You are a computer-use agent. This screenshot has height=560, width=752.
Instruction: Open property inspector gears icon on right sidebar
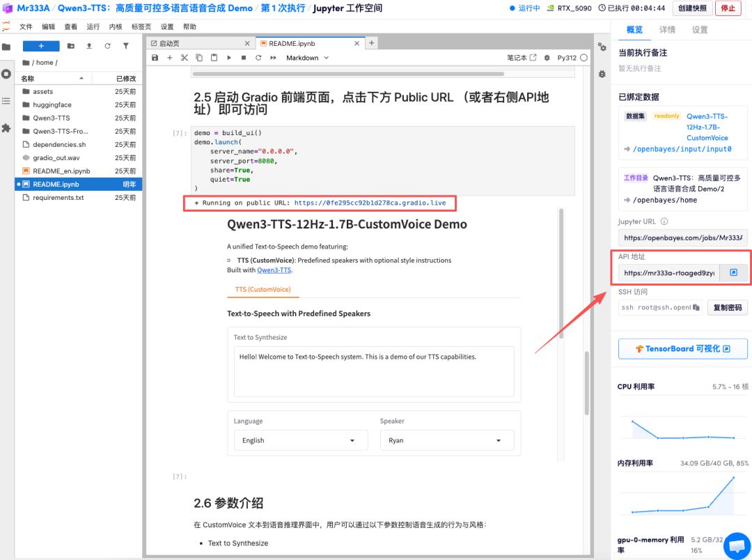(602, 47)
